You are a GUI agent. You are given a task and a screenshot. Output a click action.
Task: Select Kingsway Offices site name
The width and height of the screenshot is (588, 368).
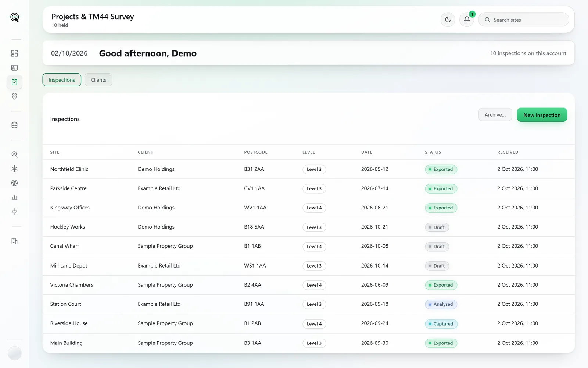(70, 208)
